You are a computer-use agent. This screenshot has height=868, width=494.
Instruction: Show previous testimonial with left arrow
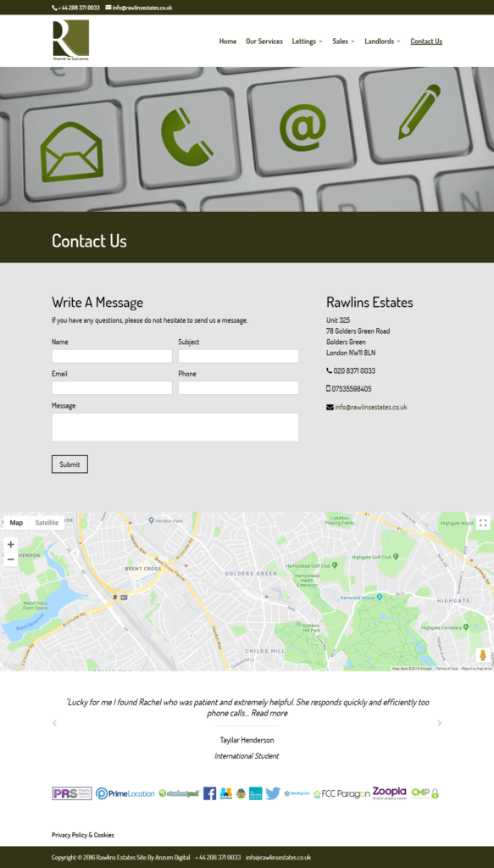[x=54, y=723]
